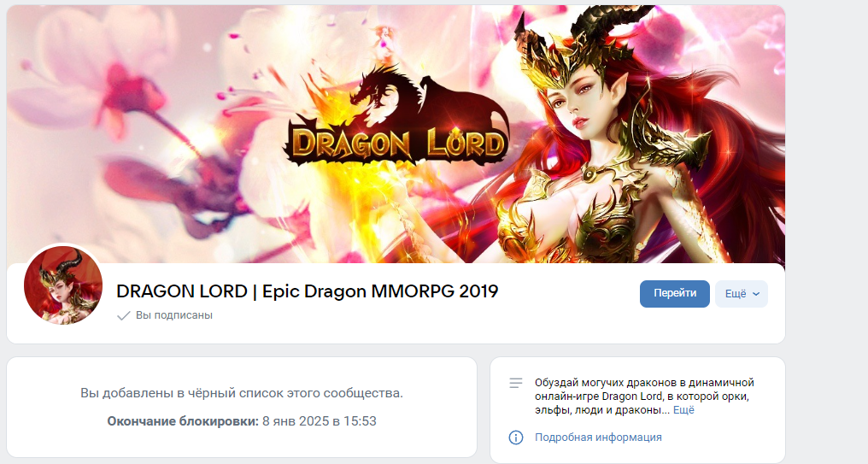Expand description via Ещё link

683,410
